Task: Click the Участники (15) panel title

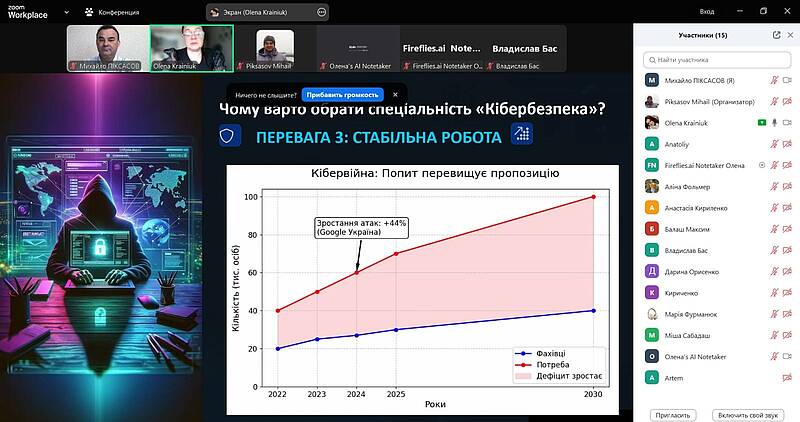Action: click(703, 35)
